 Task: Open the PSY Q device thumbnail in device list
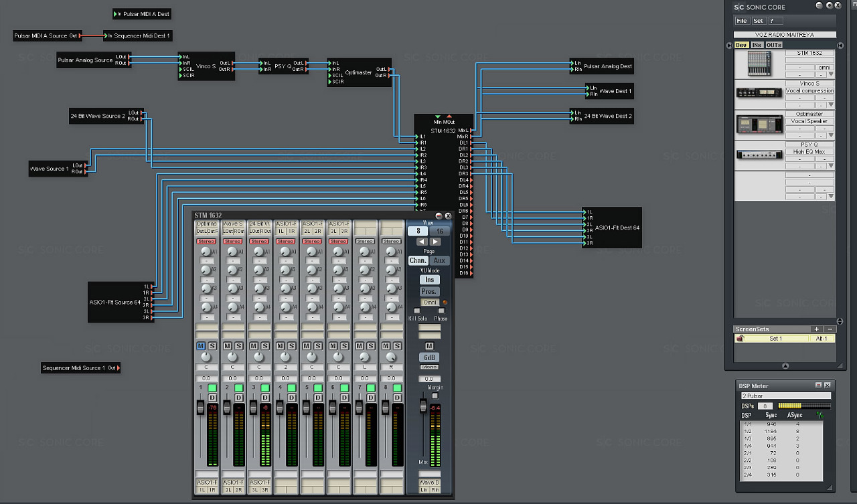pos(759,154)
